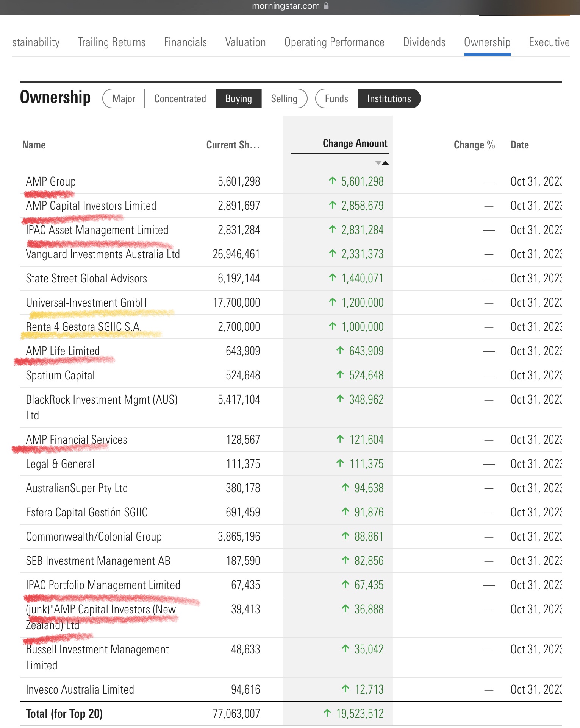Click Spatium Capital name
580x728 pixels.
point(60,375)
